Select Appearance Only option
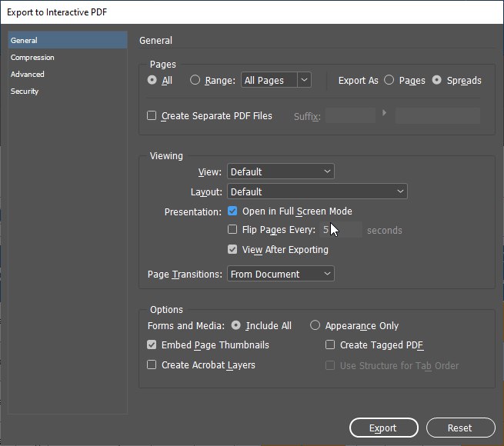Viewport: 504px width, 446px height. tap(315, 325)
